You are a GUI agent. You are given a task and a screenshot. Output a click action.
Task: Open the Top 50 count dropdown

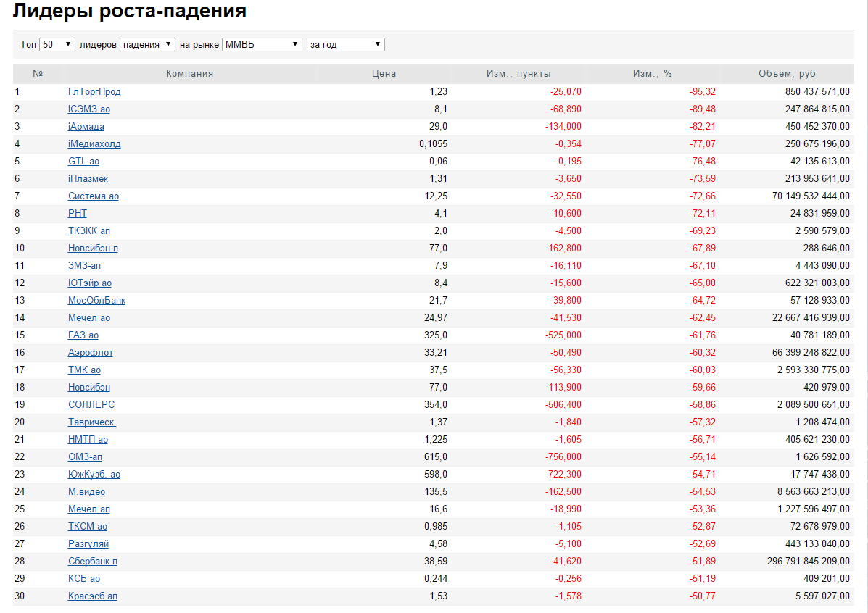(57, 45)
